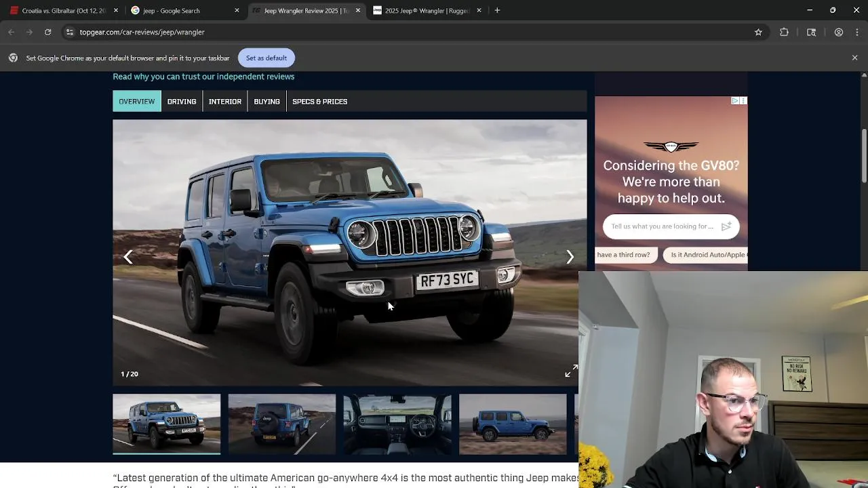868x488 pixels.
Task: Click Set as default button
Action: 267,58
